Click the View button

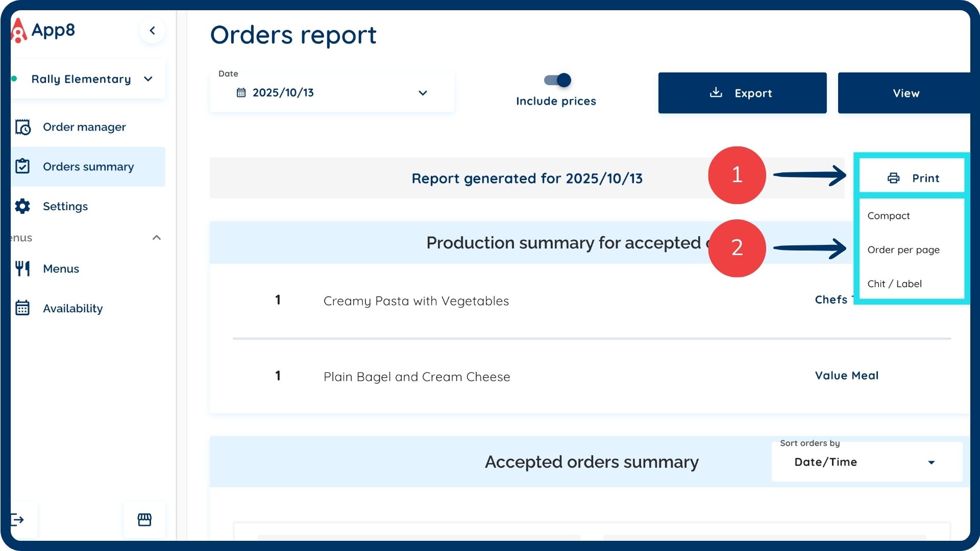(x=905, y=93)
